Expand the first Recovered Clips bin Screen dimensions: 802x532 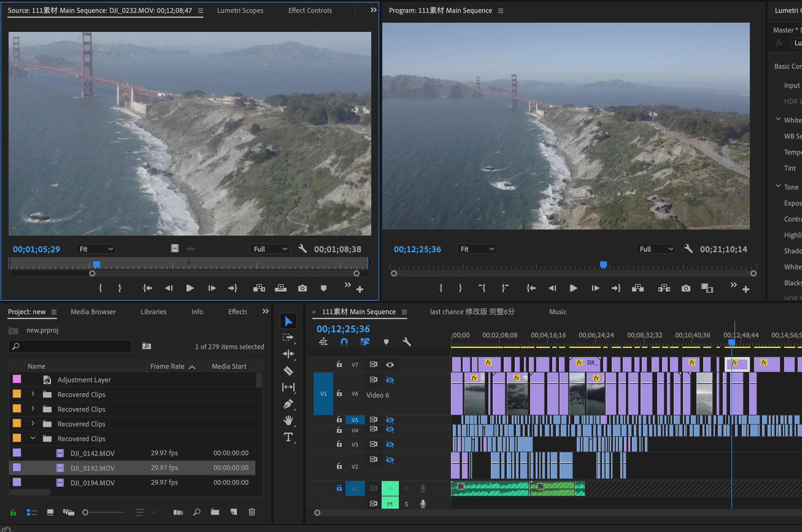click(33, 394)
